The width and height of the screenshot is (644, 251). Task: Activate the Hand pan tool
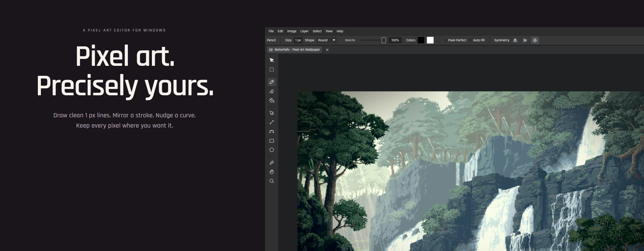(x=272, y=172)
